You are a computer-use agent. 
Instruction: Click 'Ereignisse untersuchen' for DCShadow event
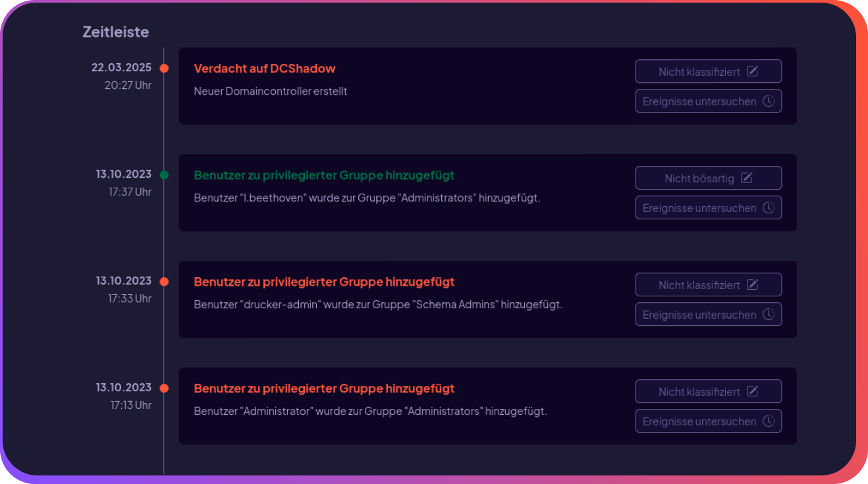[x=709, y=101]
